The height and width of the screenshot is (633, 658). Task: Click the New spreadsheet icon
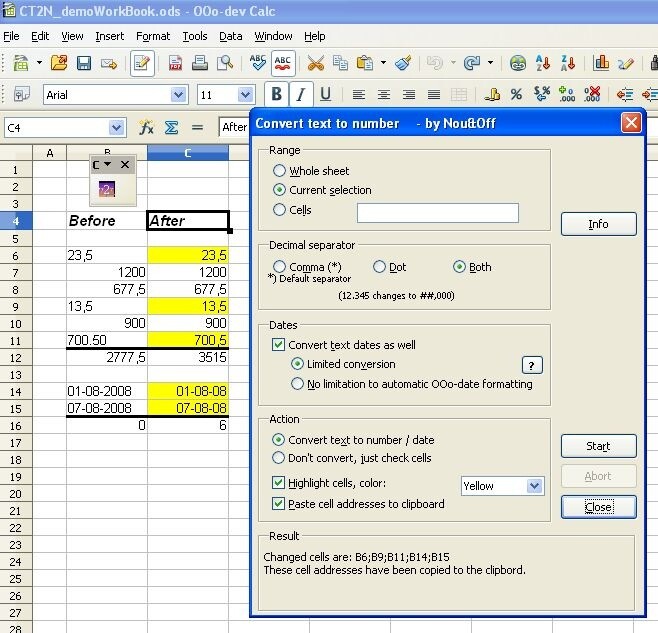[21, 63]
